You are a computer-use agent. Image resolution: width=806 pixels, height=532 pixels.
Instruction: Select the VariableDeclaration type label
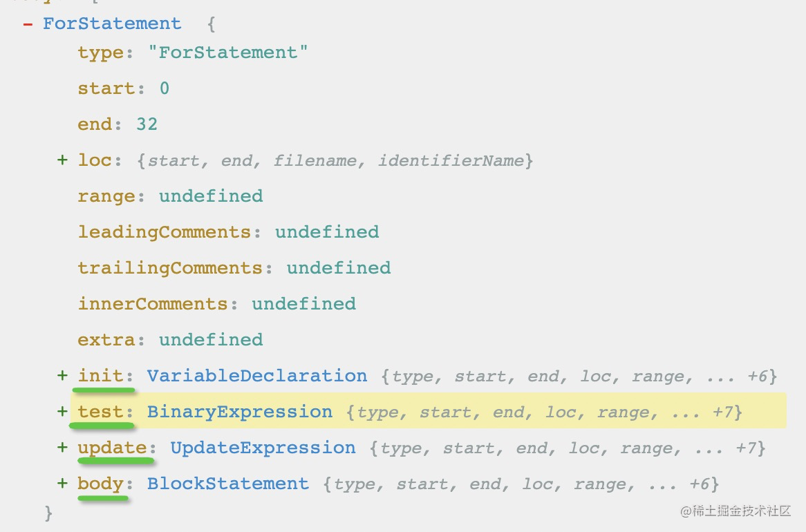[x=257, y=376]
